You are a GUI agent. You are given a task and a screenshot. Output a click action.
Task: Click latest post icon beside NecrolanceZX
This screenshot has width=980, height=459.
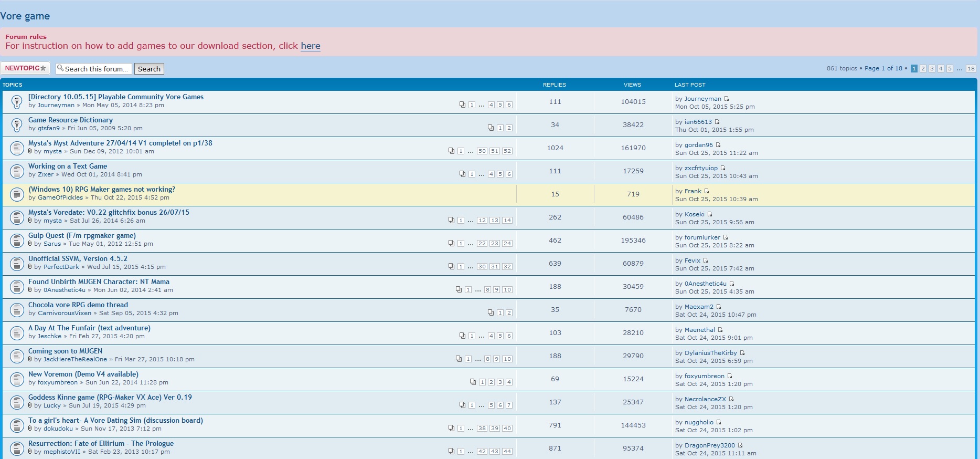pos(731,399)
